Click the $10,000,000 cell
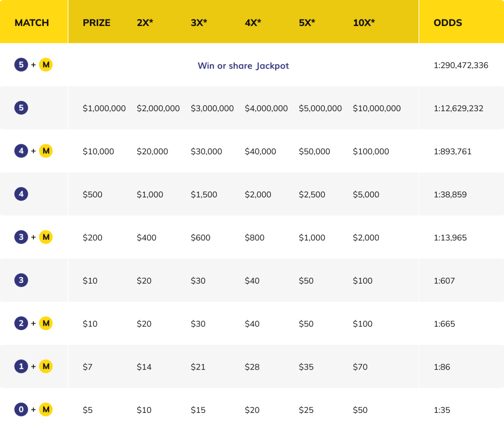 tap(377, 108)
